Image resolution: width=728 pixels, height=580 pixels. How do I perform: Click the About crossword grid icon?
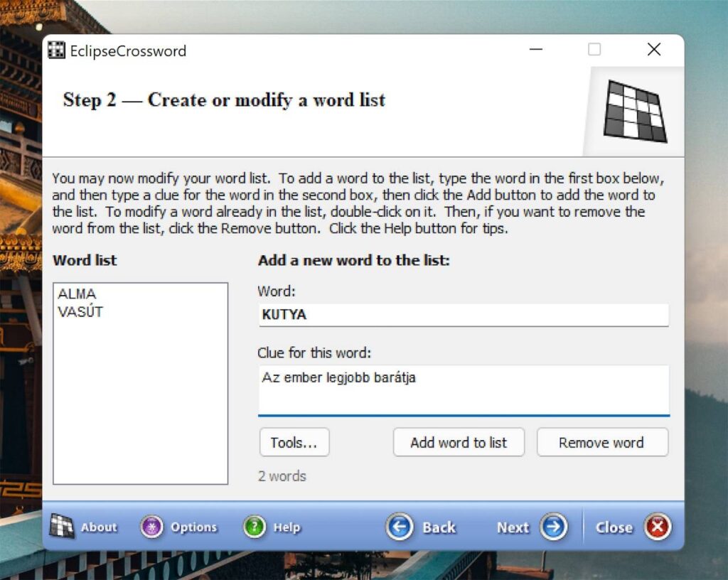point(62,526)
